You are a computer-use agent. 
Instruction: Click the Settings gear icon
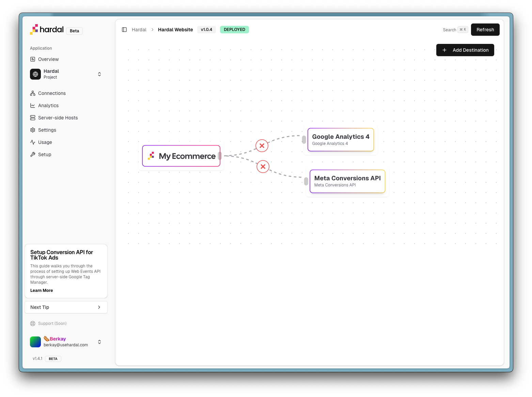tap(33, 130)
